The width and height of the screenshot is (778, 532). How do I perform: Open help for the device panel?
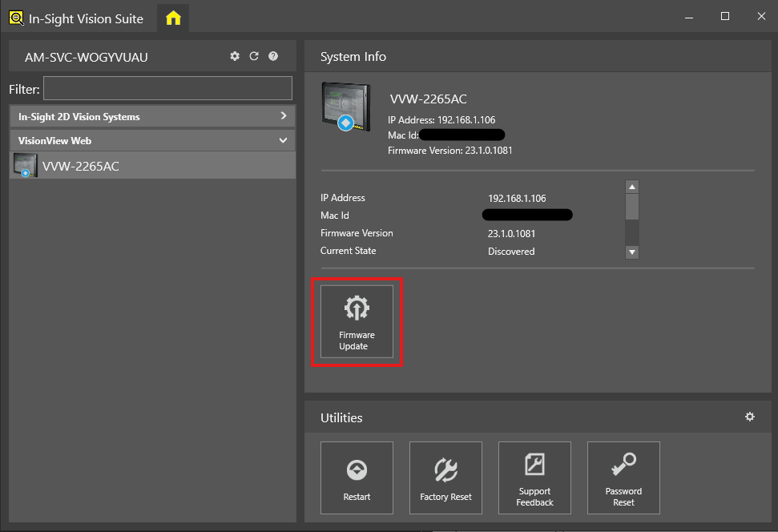point(273,56)
